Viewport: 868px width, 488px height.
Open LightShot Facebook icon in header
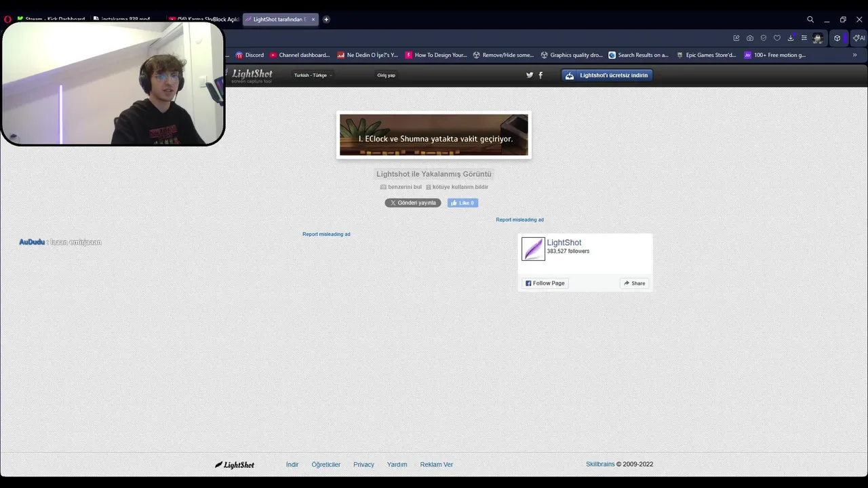point(540,75)
